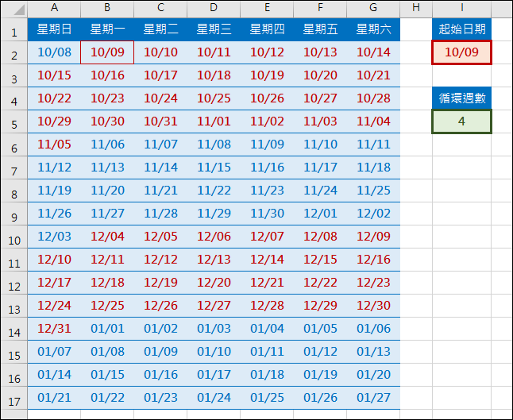Click the 星期六 header cell

pos(373,29)
